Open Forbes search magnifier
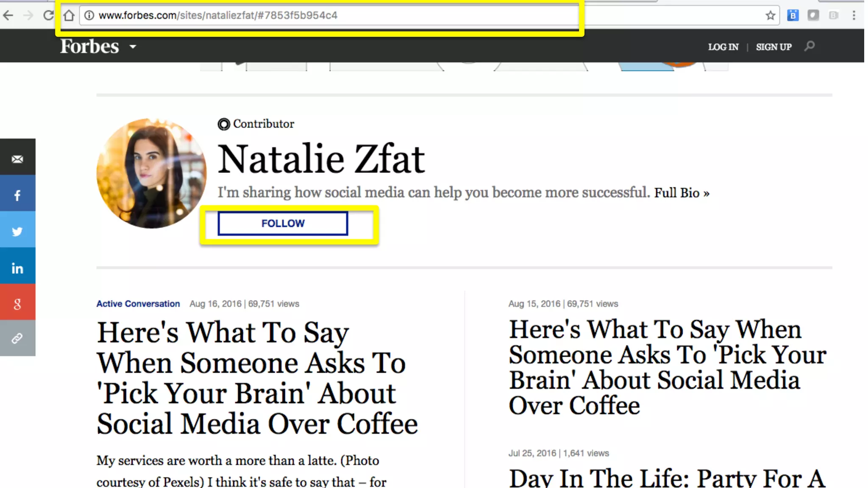 pyautogui.click(x=810, y=46)
